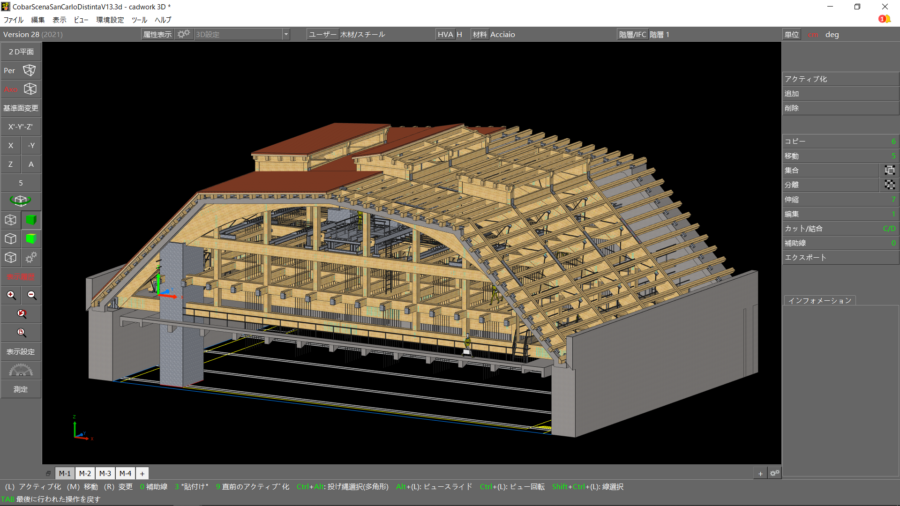Click the rotate view icon above display cubes
The width and height of the screenshot is (900, 506).
[x=21, y=201]
